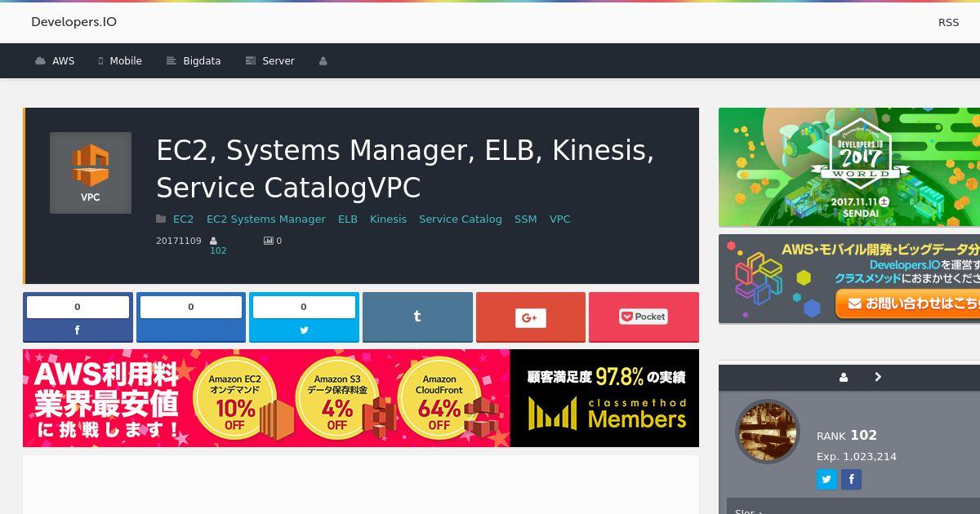Select the AWS menu item
The image size is (980, 514).
pos(55,61)
